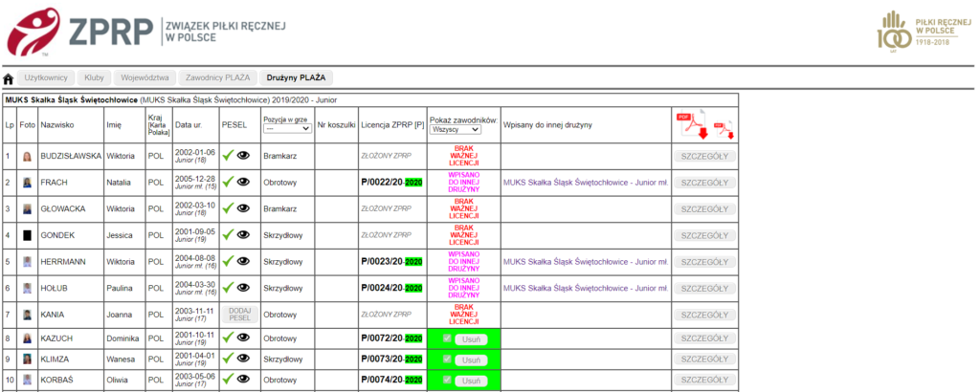Show PESEL with eye icon for KLIMZA
The image size is (980, 392).
(244, 359)
